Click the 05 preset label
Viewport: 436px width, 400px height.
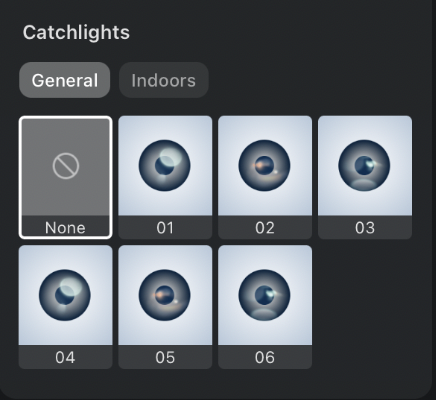[165, 357]
